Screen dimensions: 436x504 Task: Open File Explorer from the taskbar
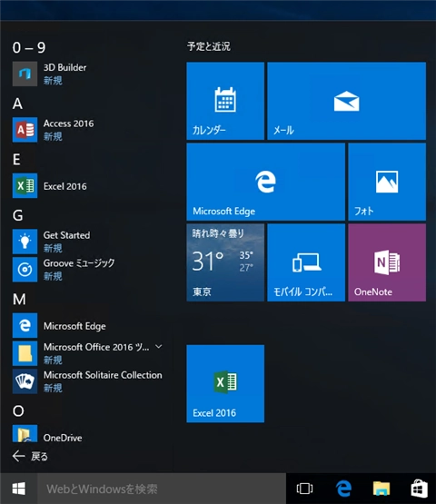click(381, 489)
